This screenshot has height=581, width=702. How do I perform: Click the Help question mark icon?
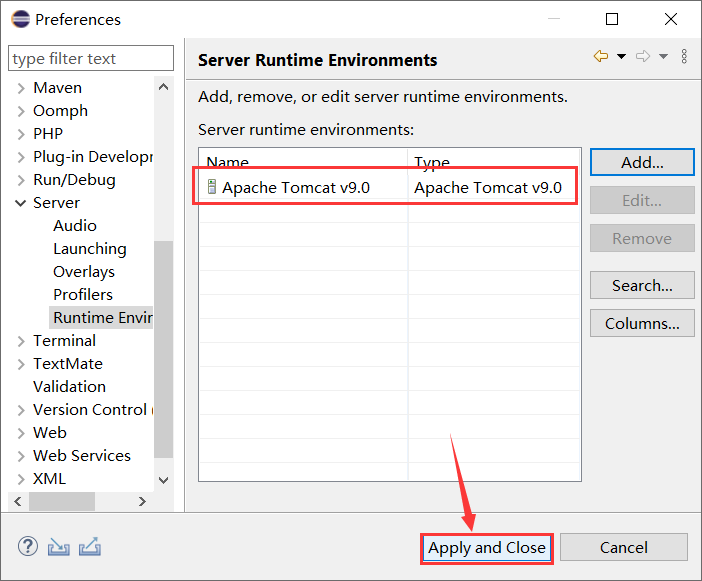(x=28, y=547)
